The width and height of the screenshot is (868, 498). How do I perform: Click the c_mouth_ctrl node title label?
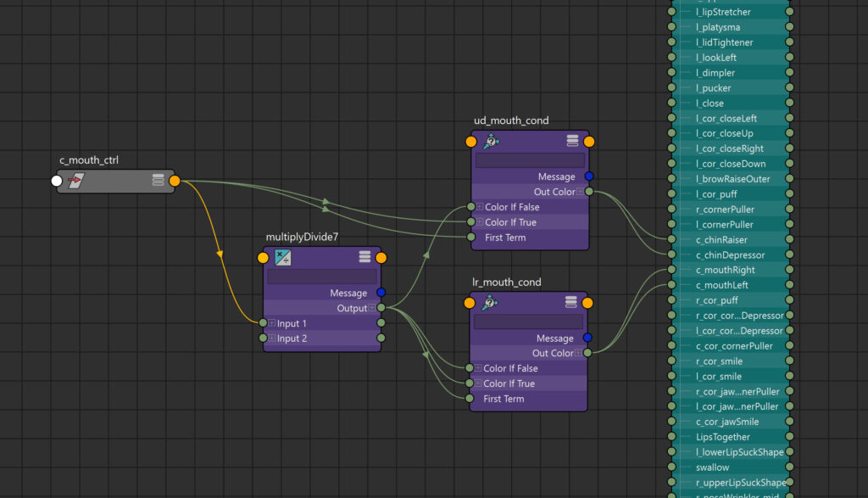pos(89,160)
